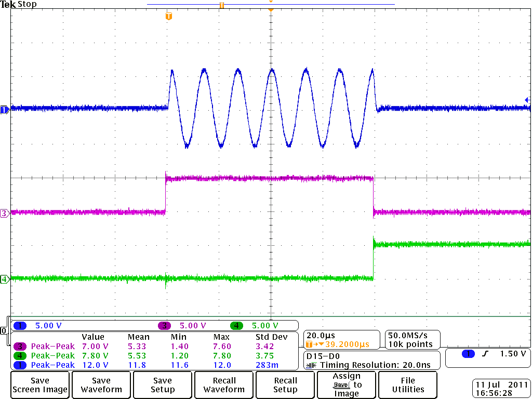Click the 16:56:28 time display
This screenshot has height=399, width=532.
click(x=494, y=393)
